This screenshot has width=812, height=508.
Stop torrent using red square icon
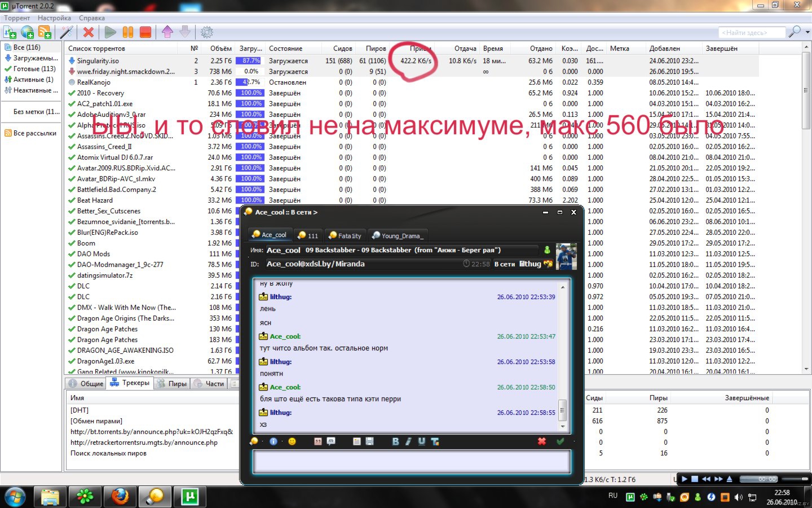[x=145, y=32]
